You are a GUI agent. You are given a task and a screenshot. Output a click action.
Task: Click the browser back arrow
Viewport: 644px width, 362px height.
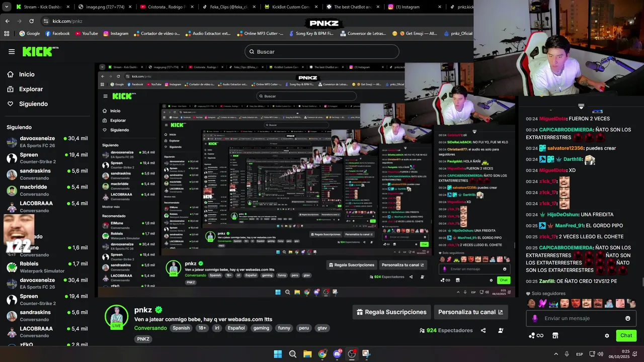coord(8,21)
